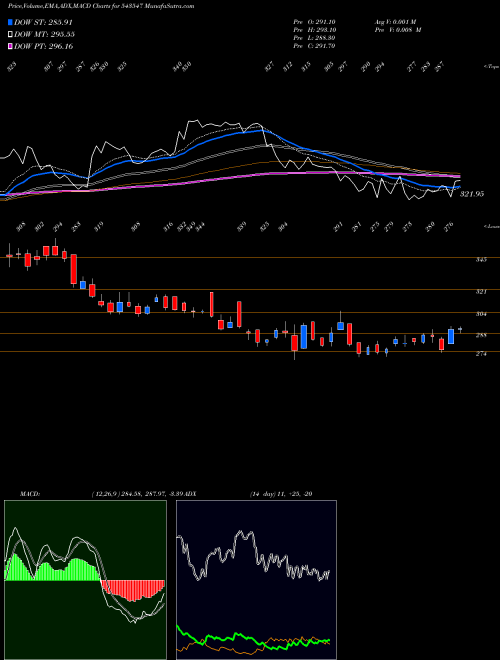This screenshot has height=660, width=500.
Task: Click the ADX indicator chart panel
Action: tap(256, 580)
